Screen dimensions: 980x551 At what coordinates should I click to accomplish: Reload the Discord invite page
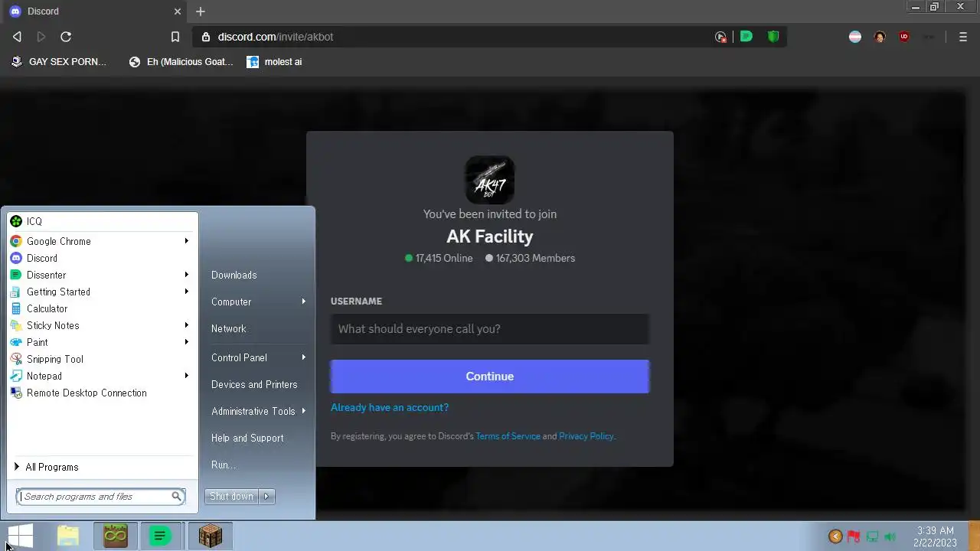[x=66, y=37]
